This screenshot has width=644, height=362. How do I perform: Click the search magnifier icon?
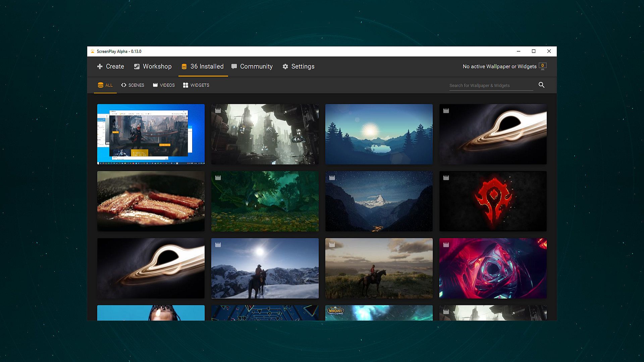[x=541, y=85]
